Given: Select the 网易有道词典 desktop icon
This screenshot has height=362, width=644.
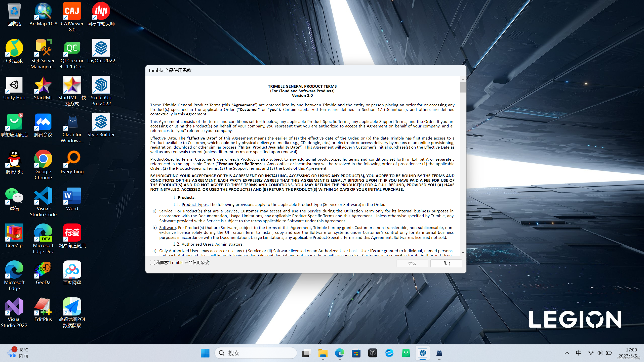Looking at the screenshot, I should click(x=72, y=236).
